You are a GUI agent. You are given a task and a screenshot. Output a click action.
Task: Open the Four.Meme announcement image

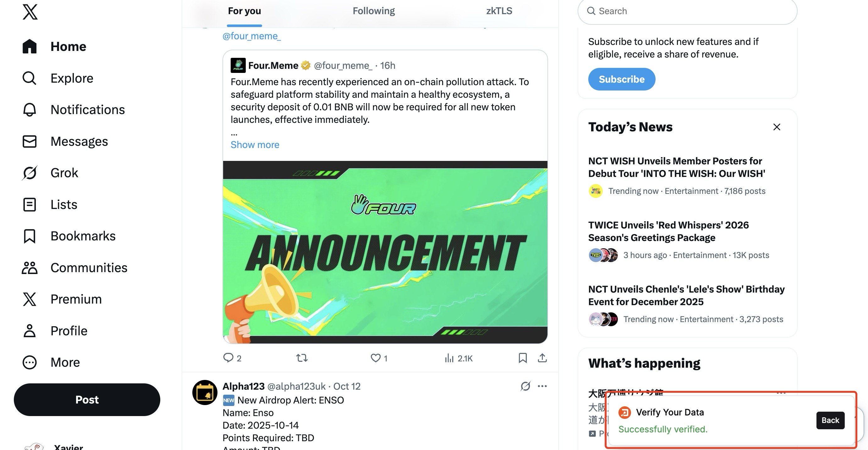coord(385,252)
